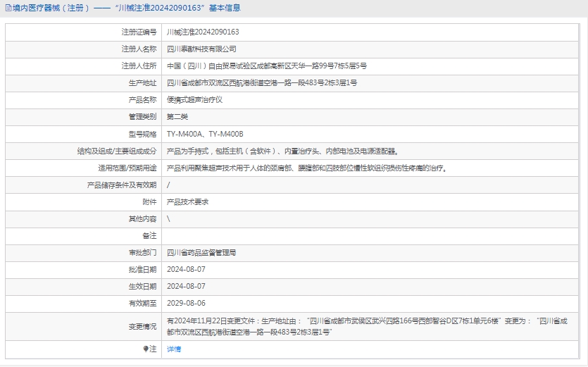Viewport: 588px width, 367px height.
Task: Open the 详情 link in the bottom row
Action: tap(174, 349)
